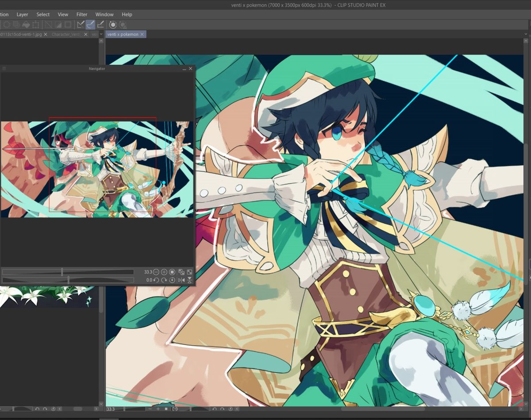The width and height of the screenshot is (531, 420).
Task: Rotate left using the Navigator icon
Action: tap(156, 280)
